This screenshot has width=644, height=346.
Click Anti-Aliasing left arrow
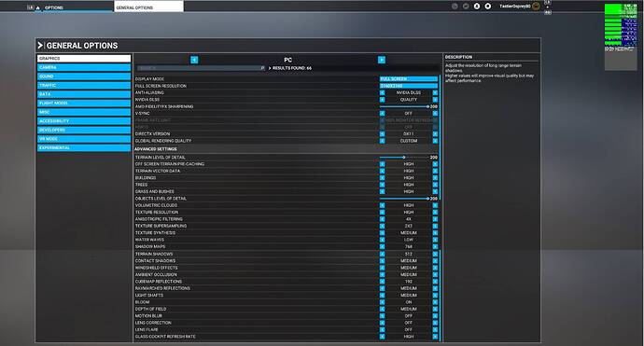click(x=383, y=92)
